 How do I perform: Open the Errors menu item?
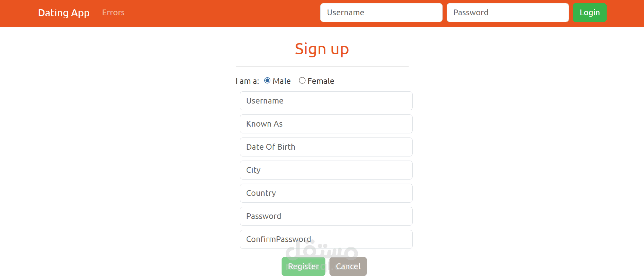(113, 13)
